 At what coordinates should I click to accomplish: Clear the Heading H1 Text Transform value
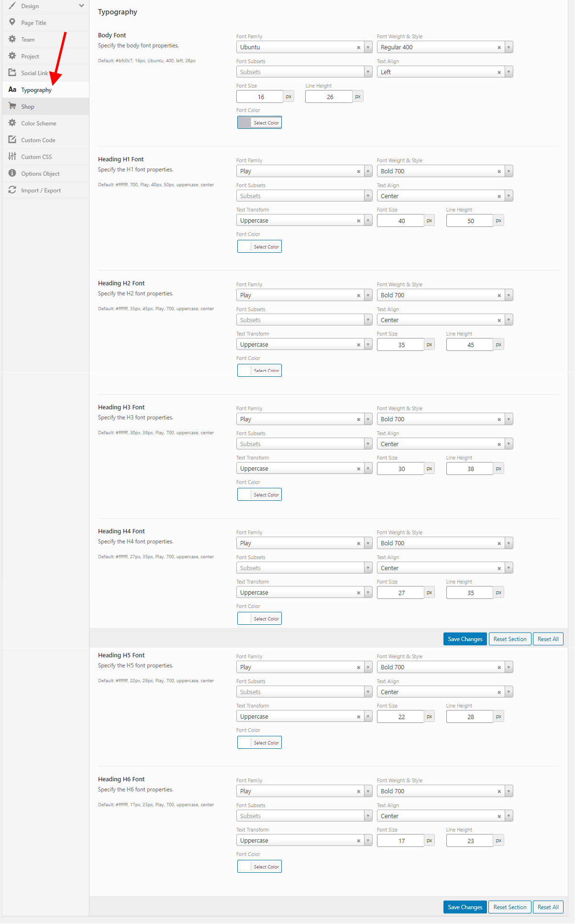pos(358,221)
